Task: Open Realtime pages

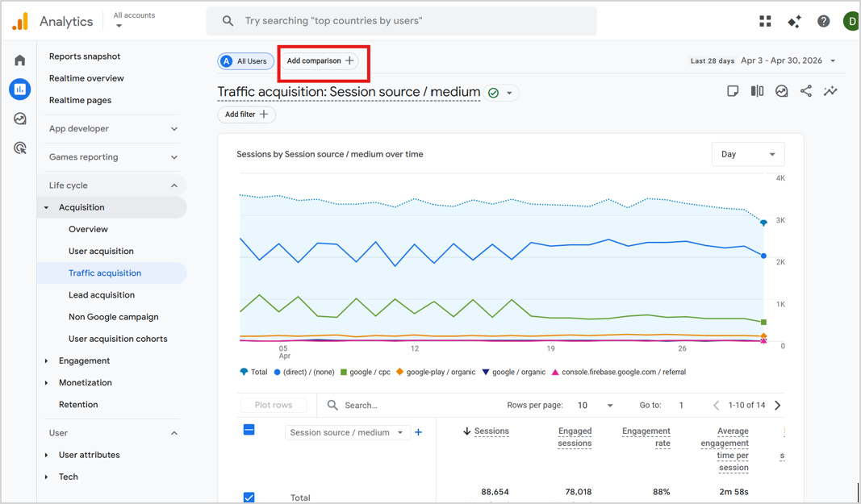Action: 80,101
